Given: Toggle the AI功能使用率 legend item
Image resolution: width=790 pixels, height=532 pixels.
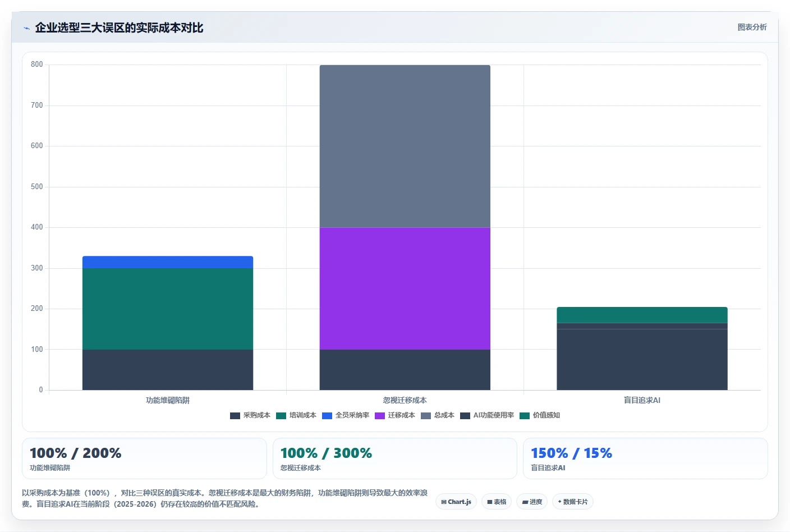Looking at the screenshot, I should tap(487, 415).
